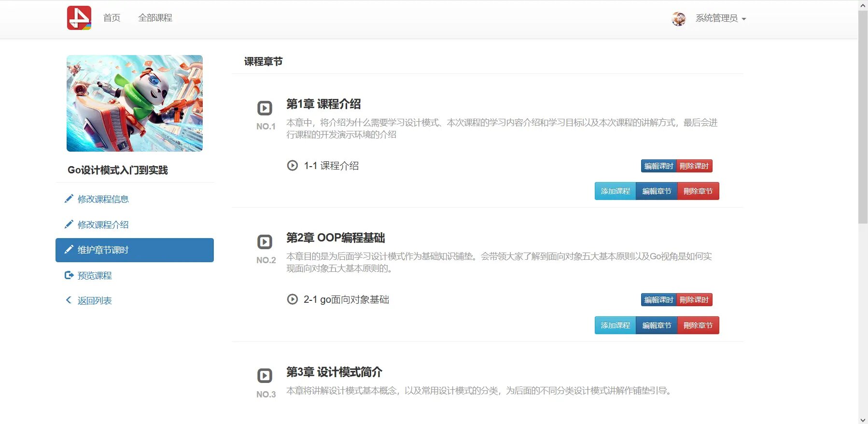The image size is (868, 424).
Task: Click play icon beside 2-1 go面向对象基础
Action: tap(293, 299)
